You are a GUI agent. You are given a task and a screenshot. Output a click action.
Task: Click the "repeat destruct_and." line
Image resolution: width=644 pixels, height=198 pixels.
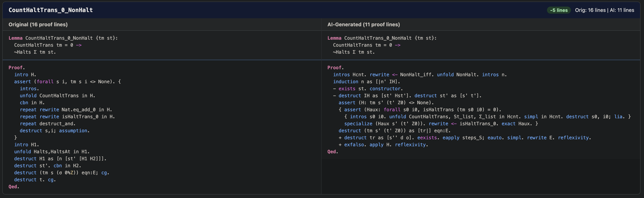point(47,124)
